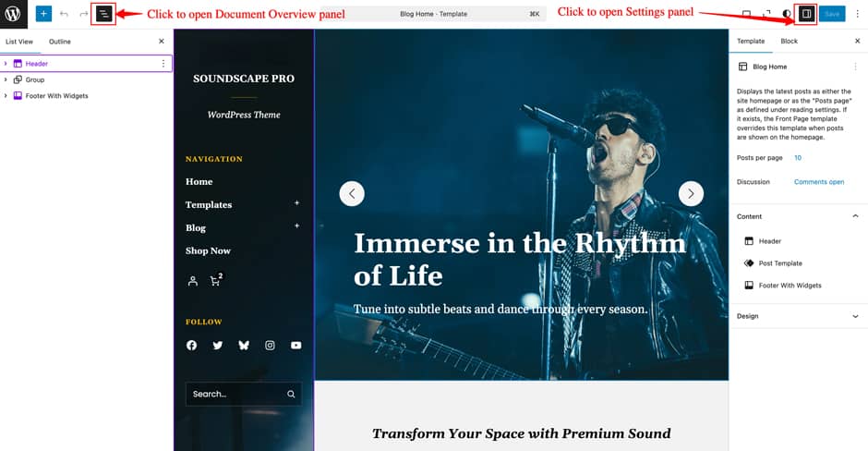This screenshot has width=868, height=451.
Task: Open the Comments open discussion link
Action: pyautogui.click(x=819, y=182)
